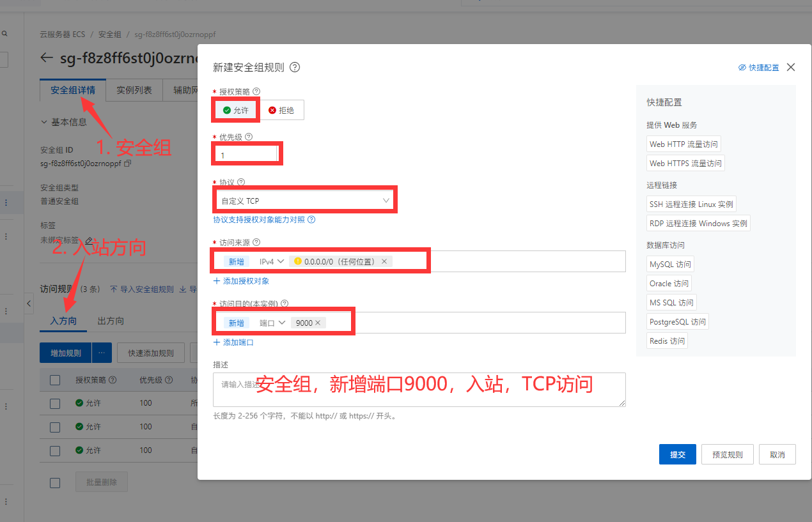The width and height of the screenshot is (812, 522).
Task: Click the MySQL 访问 quick configuration link
Action: pyautogui.click(x=670, y=264)
